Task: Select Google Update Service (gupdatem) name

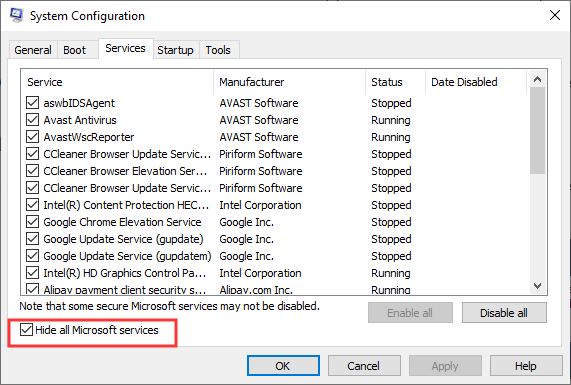Action: click(127, 256)
